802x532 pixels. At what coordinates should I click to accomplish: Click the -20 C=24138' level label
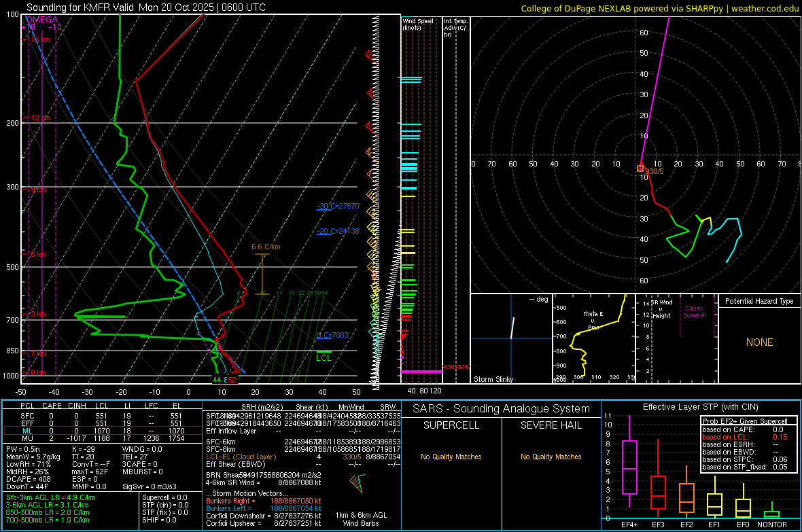tap(338, 231)
